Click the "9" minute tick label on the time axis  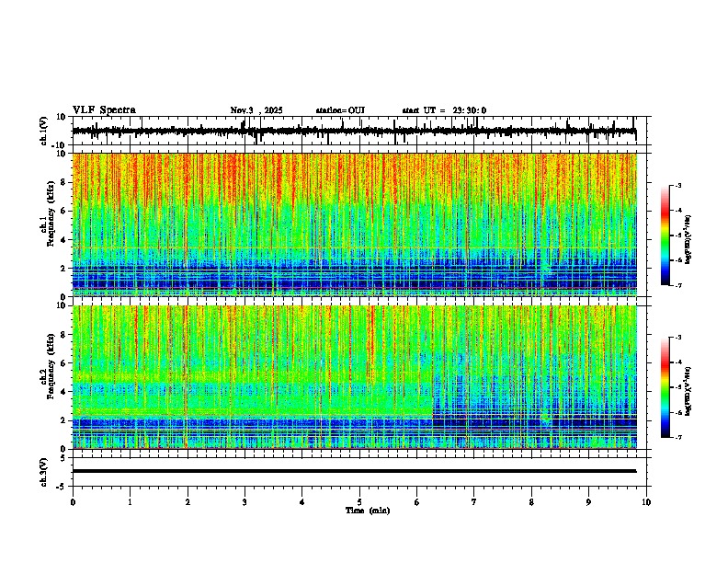pos(588,502)
